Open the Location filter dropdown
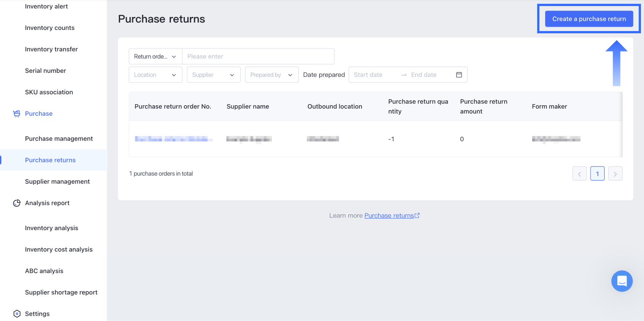Screen dimensions: 644x321 155,75
